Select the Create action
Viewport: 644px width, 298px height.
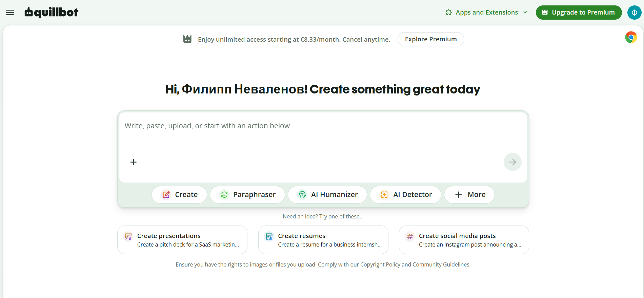pyautogui.click(x=179, y=195)
